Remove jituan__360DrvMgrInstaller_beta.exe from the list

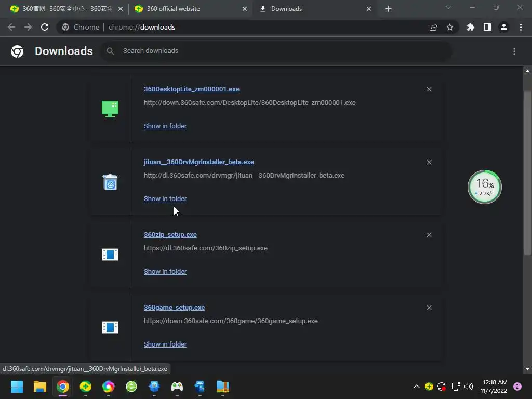coord(429,162)
